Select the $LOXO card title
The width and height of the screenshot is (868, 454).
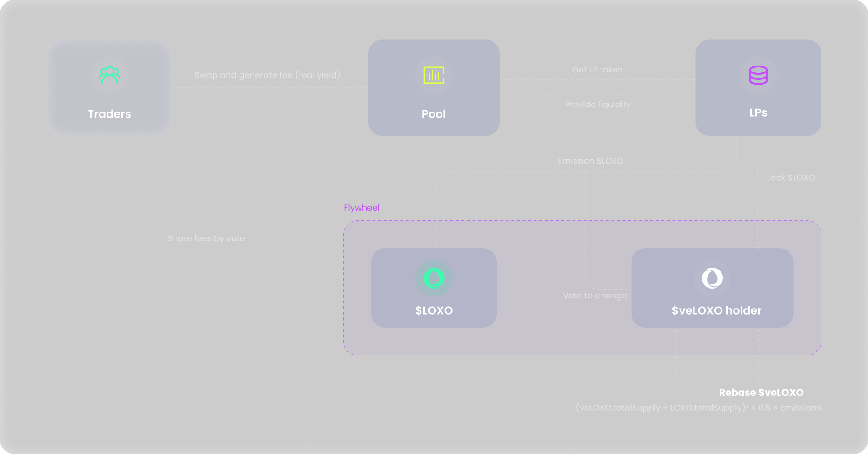click(434, 310)
